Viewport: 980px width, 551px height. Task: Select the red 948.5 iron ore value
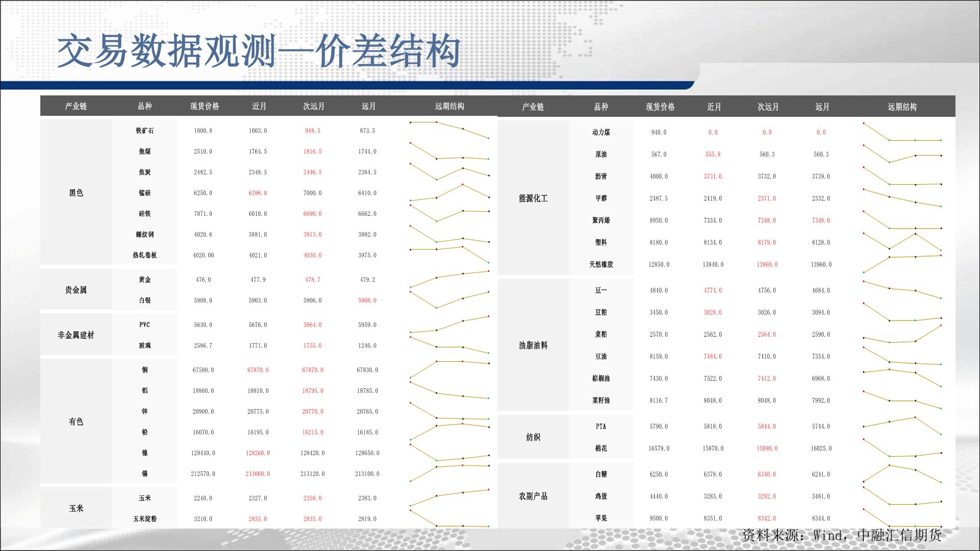pyautogui.click(x=312, y=131)
